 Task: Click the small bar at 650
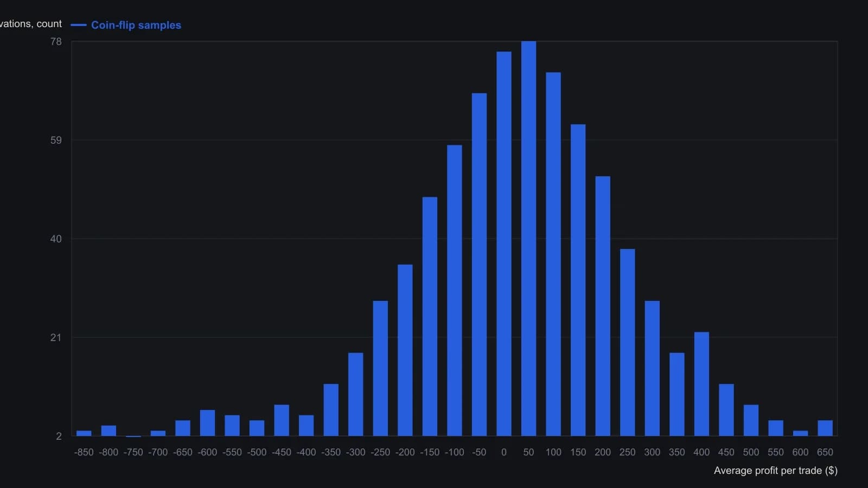pyautogui.click(x=825, y=428)
